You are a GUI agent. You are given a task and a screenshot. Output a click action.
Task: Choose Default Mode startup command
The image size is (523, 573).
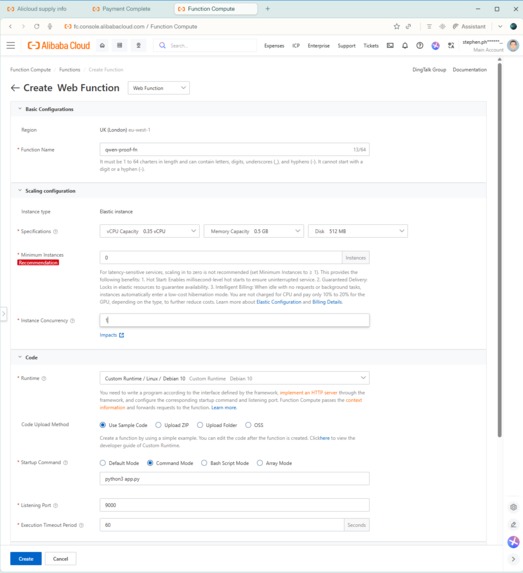pyautogui.click(x=103, y=463)
